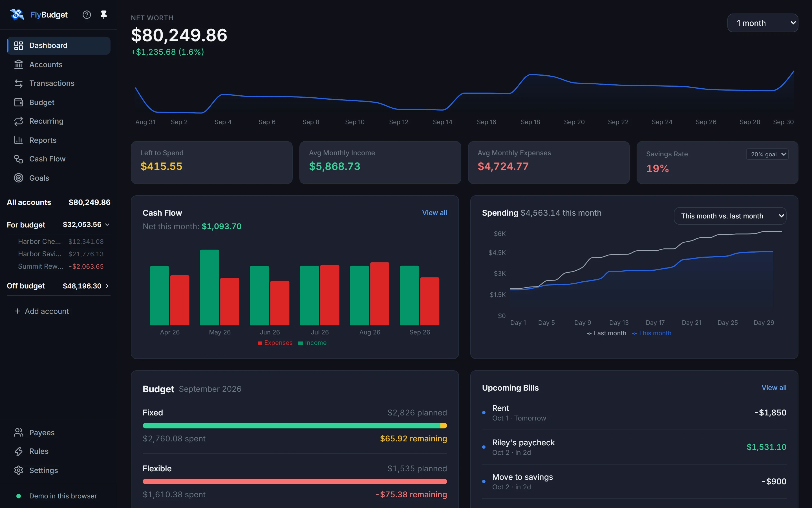Open the Rules page
Viewport: 812px width, 508px height.
[59, 451]
